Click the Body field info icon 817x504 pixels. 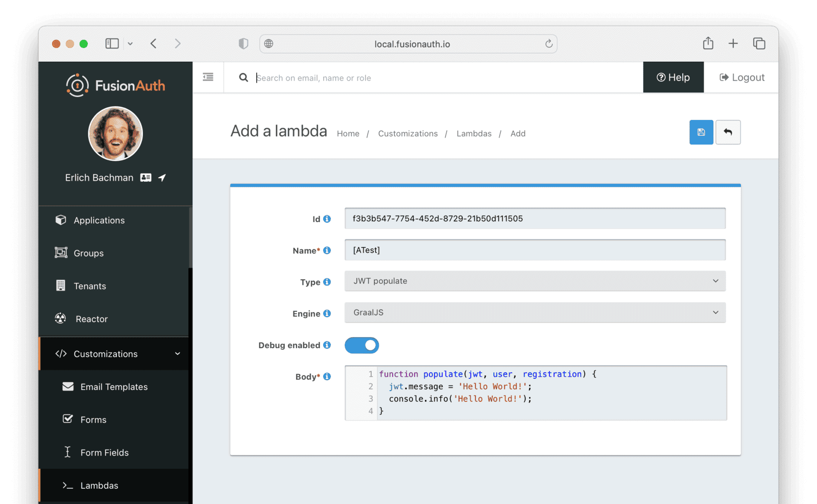tap(327, 377)
